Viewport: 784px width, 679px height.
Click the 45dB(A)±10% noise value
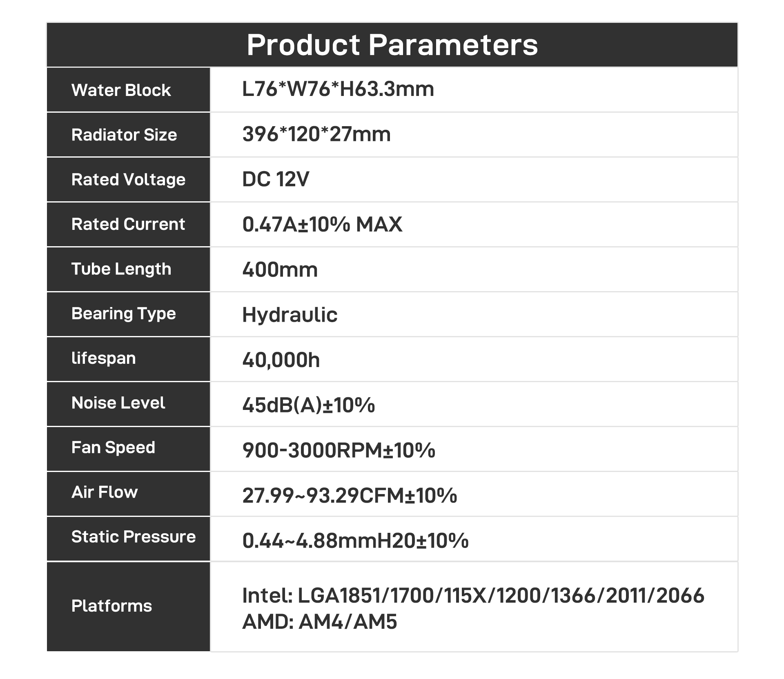click(308, 405)
